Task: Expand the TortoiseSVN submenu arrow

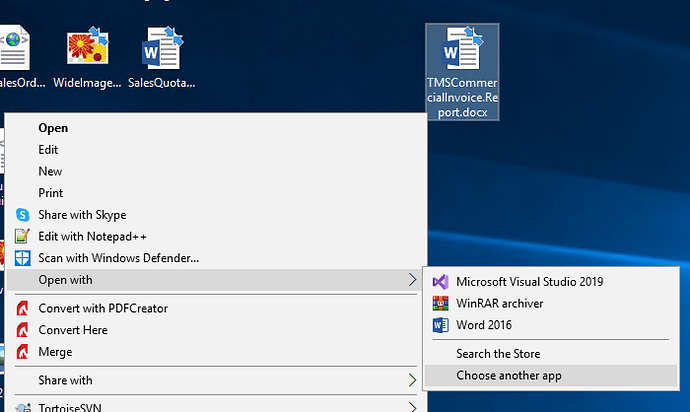Action: pyautogui.click(x=413, y=406)
